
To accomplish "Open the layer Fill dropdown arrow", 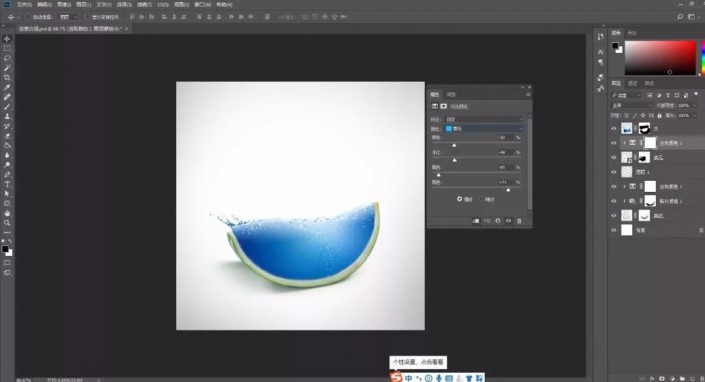I will coord(694,115).
